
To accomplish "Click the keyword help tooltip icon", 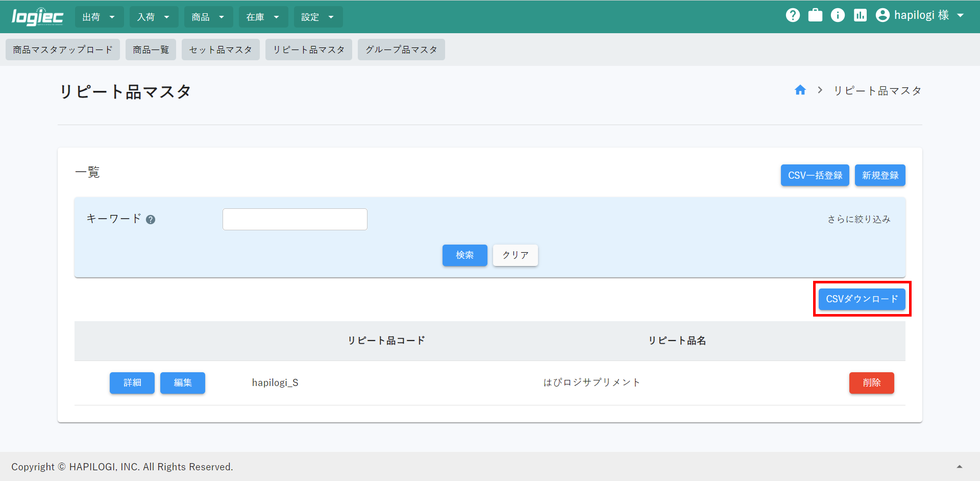I will click(x=151, y=220).
